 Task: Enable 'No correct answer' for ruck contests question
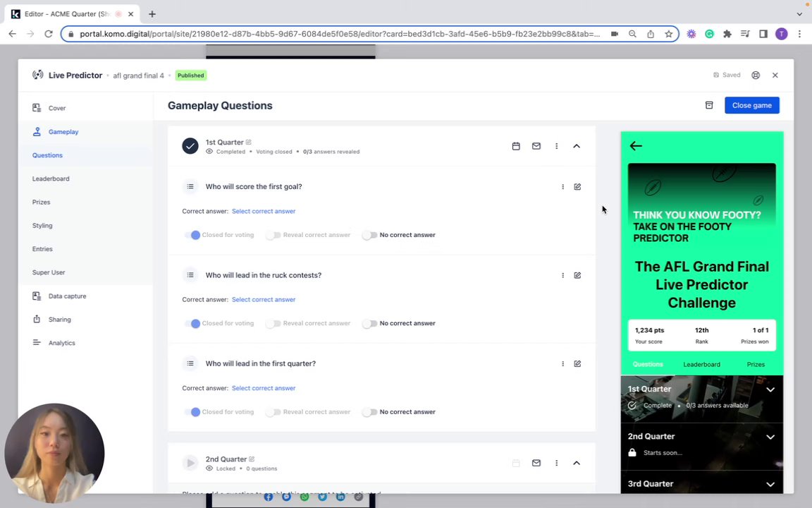370,323
